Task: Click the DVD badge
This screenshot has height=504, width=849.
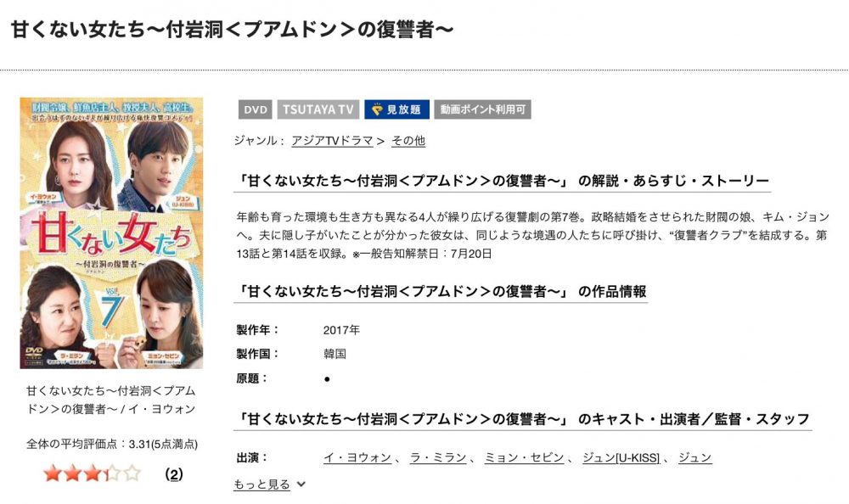Action: coord(255,109)
